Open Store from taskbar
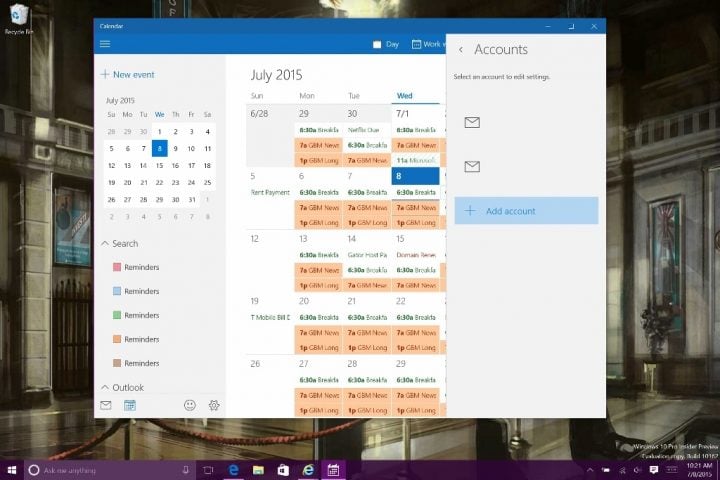720x480 pixels. [x=283, y=470]
